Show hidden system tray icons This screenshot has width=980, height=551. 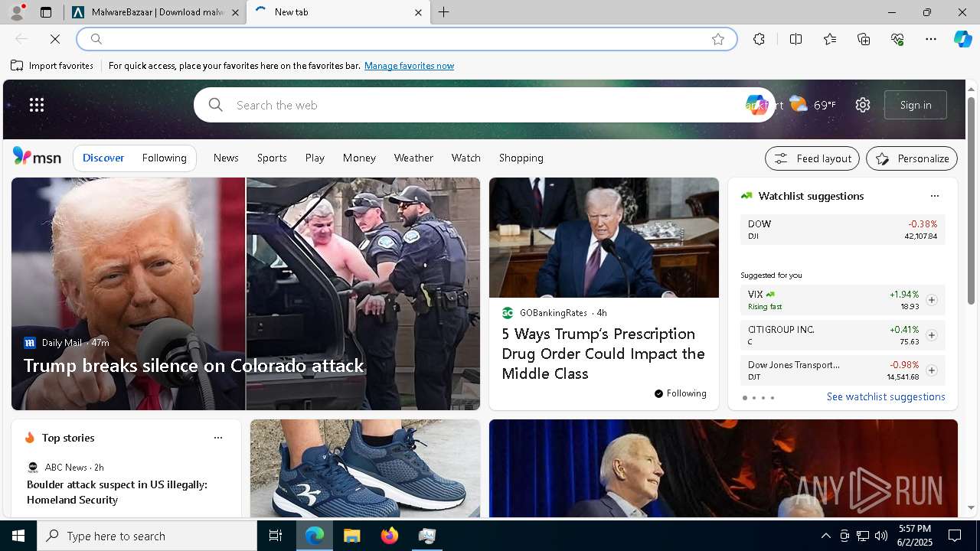pyautogui.click(x=825, y=536)
